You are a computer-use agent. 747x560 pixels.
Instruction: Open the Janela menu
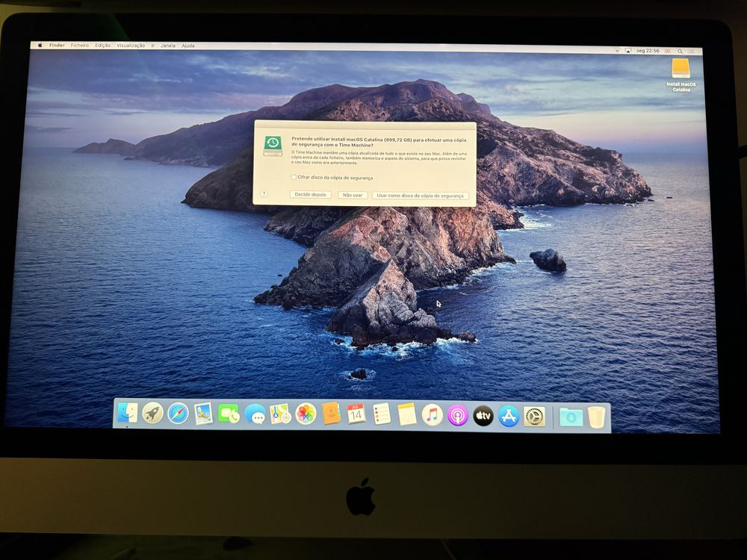167,46
